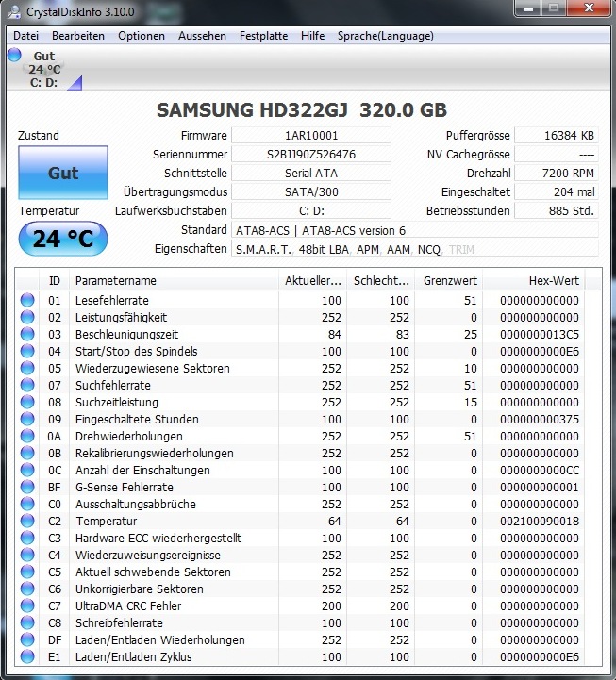Click hex value 0000000000CC
The height and width of the screenshot is (680, 616).
(x=540, y=470)
